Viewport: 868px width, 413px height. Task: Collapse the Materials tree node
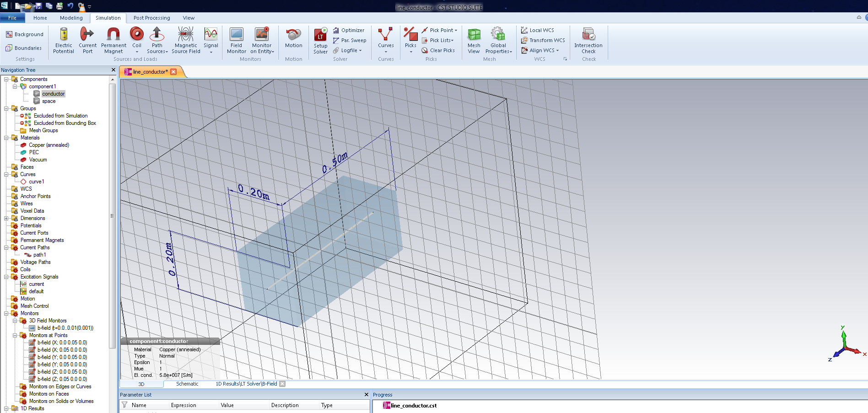pyautogui.click(x=6, y=138)
